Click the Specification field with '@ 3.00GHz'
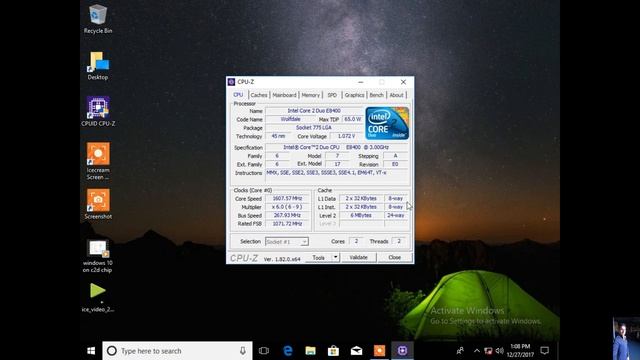This screenshot has width=640, height=360. click(x=336, y=147)
